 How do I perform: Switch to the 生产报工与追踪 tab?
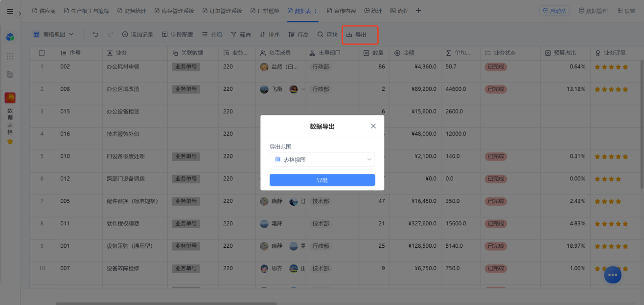pos(86,11)
